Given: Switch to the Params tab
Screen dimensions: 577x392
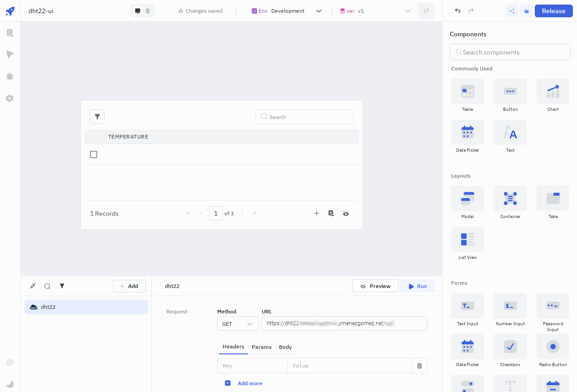Looking at the screenshot, I should 262,347.
